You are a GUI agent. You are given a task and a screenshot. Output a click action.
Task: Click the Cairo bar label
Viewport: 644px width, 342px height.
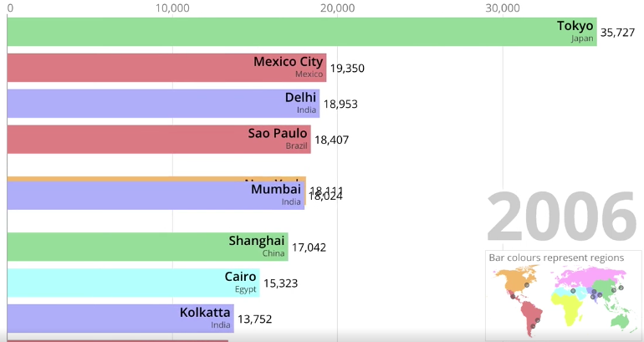click(240, 277)
